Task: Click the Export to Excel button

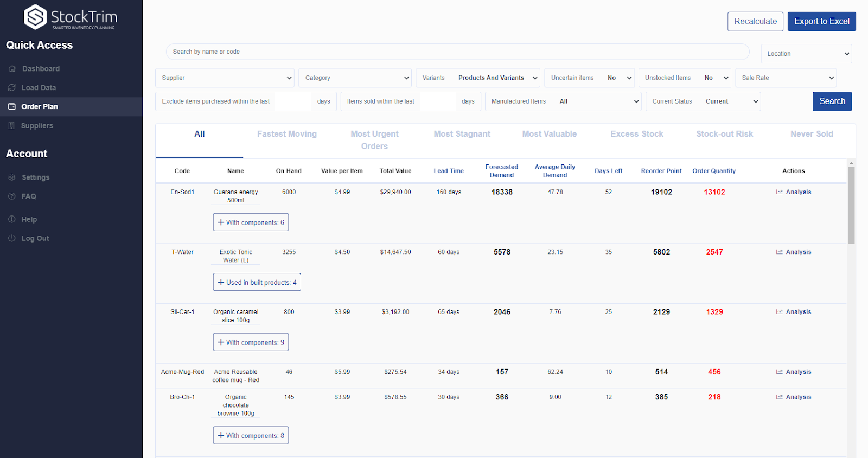Action: pyautogui.click(x=821, y=22)
